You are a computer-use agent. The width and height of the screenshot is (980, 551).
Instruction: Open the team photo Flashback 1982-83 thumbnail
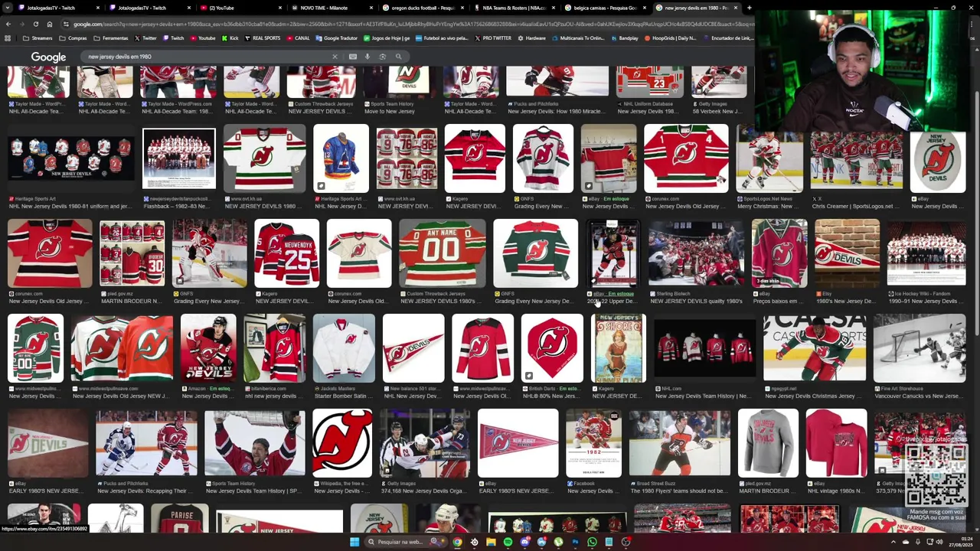(179, 158)
